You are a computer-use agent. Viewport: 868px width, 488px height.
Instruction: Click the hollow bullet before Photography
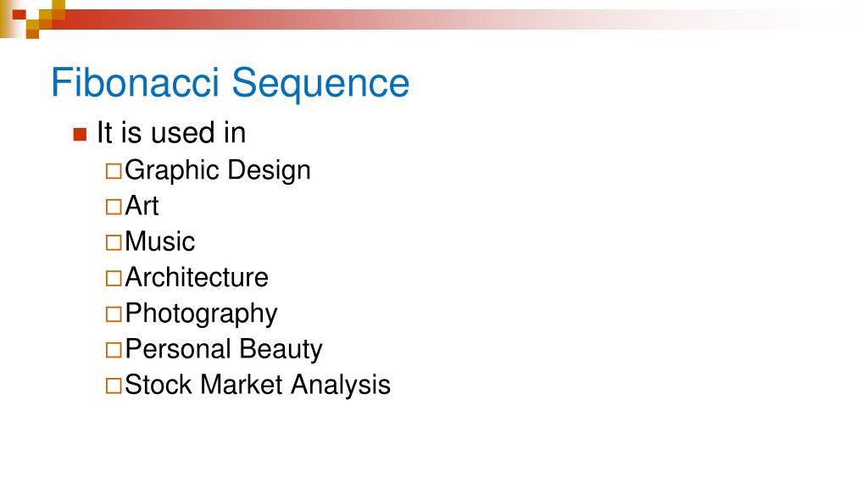114,313
